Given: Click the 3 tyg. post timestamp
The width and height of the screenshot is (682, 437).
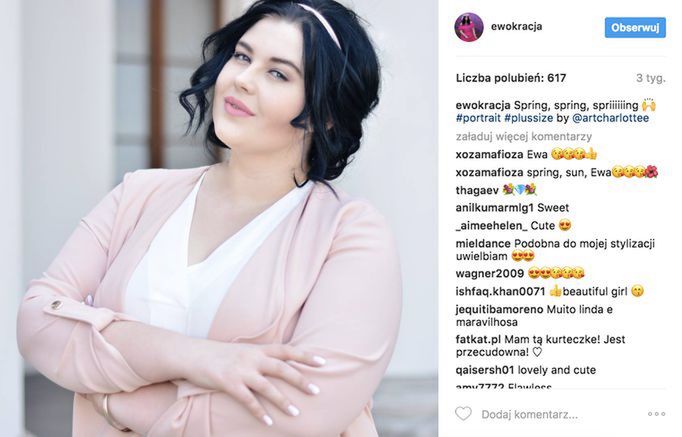Looking at the screenshot, I should (651, 78).
